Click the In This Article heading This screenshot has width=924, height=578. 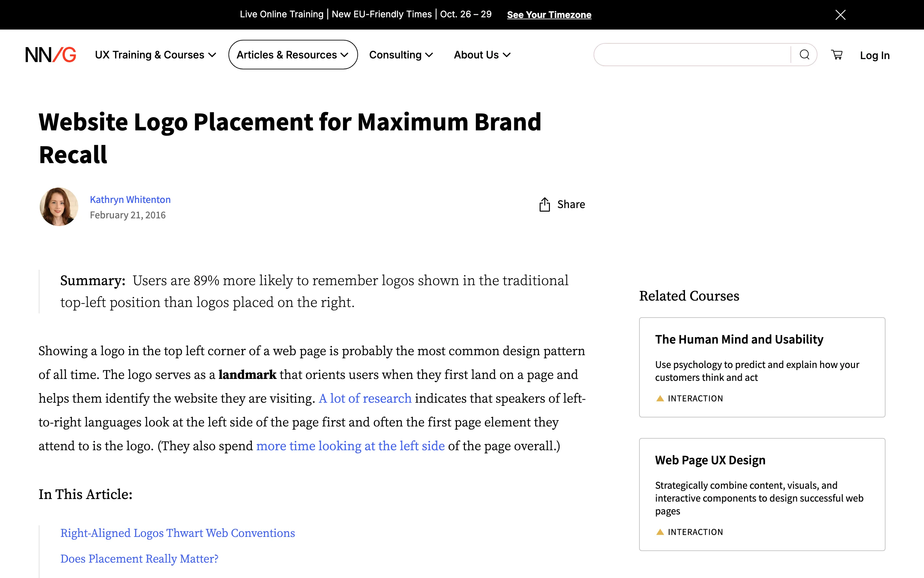(x=86, y=494)
